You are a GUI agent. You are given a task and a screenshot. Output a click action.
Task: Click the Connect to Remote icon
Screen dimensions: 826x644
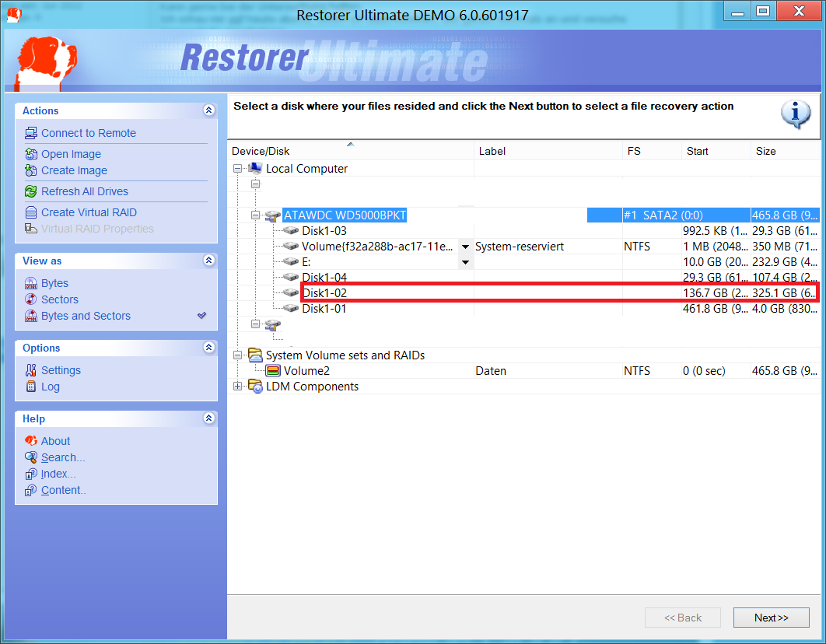tap(31, 133)
